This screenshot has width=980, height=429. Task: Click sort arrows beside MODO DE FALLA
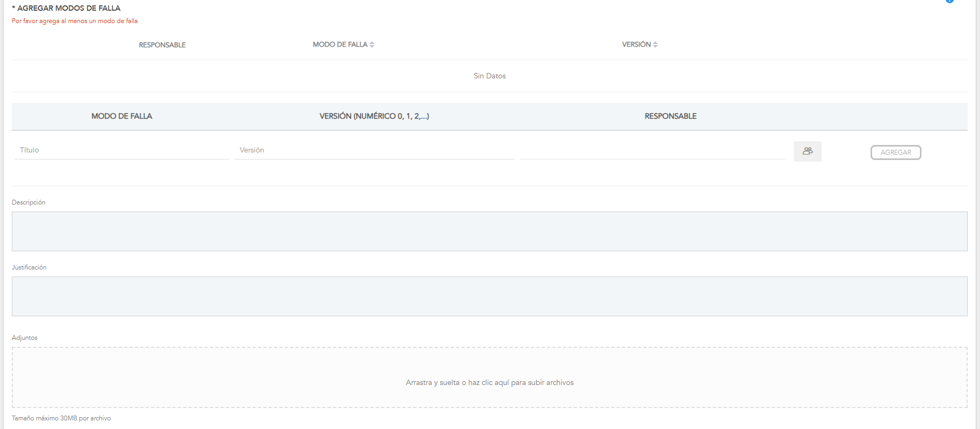click(x=372, y=45)
